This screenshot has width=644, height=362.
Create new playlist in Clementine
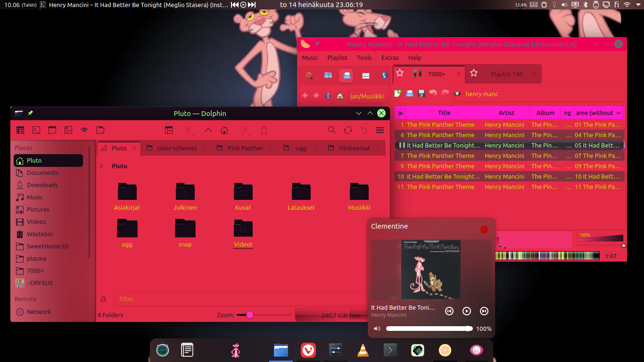click(398, 93)
